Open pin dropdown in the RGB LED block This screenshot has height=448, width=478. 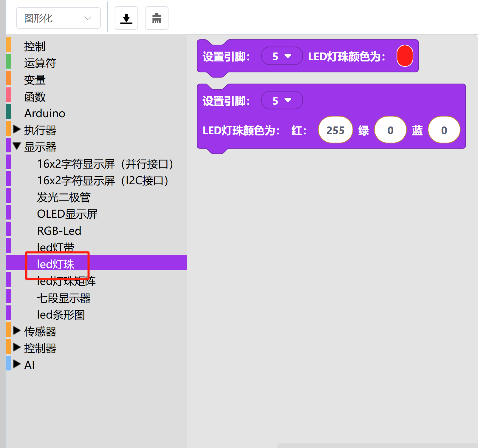281,101
